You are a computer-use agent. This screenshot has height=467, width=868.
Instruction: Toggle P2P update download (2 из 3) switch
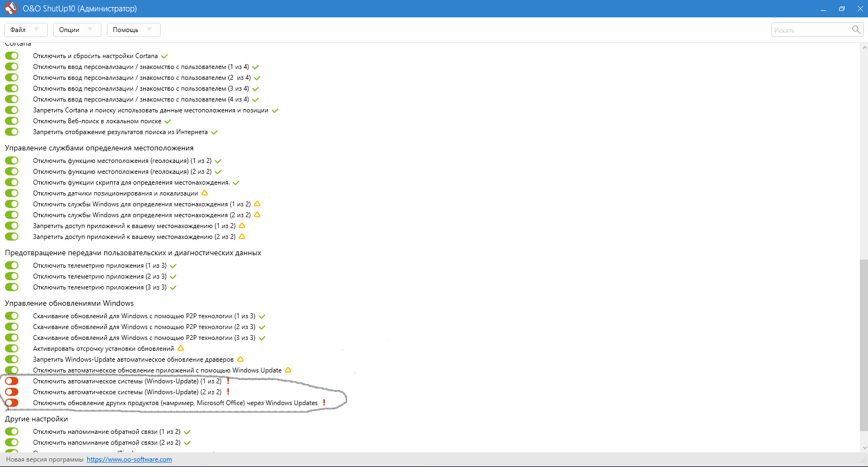coord(12,326)
